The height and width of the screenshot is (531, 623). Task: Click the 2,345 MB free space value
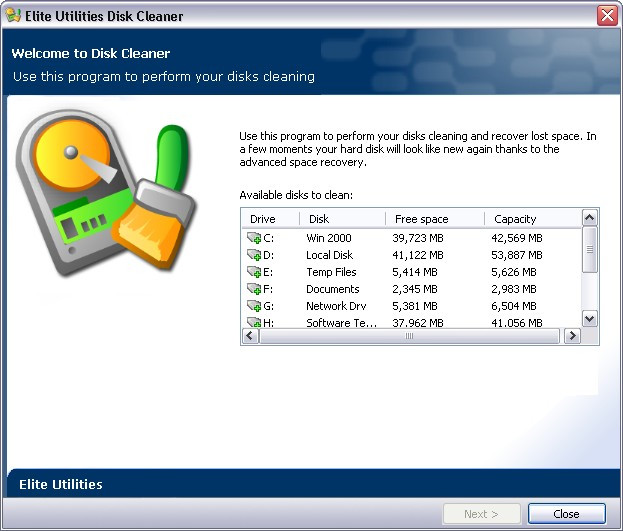(x=415, y=289)
